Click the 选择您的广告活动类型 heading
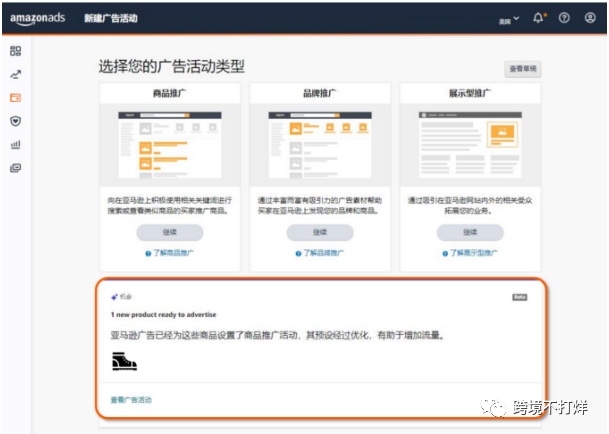609x434 pixels. (x=171, y=66)
